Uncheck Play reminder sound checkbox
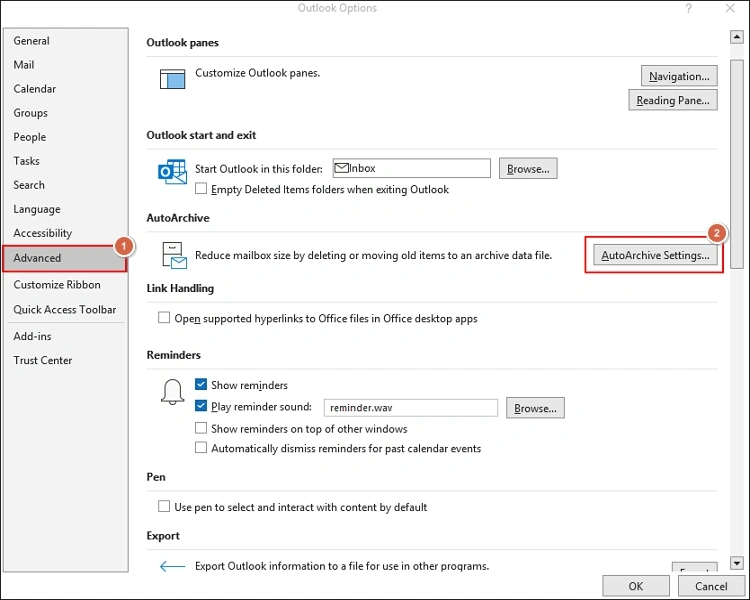This screenshot has width=750, height=600. (201, 406)
